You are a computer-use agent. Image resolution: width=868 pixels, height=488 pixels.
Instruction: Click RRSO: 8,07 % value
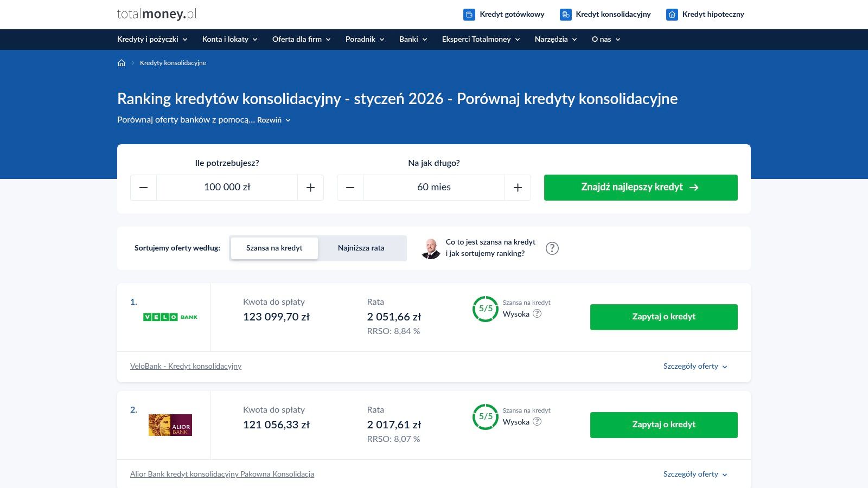[393, 439]
